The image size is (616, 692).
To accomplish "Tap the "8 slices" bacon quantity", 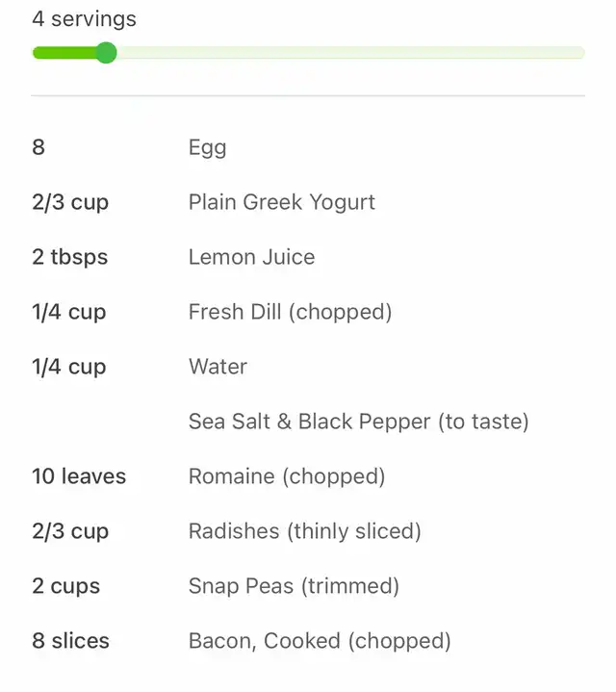I will [x=70, y=641].
